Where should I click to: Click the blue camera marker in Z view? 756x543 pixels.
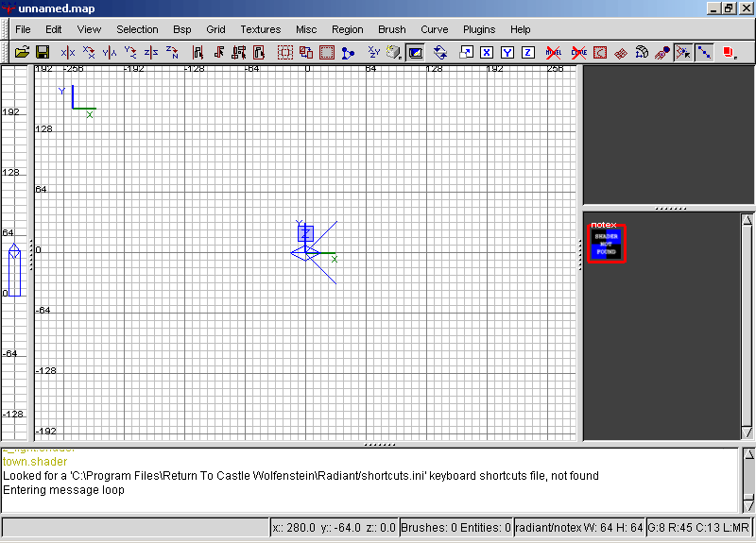pyautogui.click(x=14, y=270)
